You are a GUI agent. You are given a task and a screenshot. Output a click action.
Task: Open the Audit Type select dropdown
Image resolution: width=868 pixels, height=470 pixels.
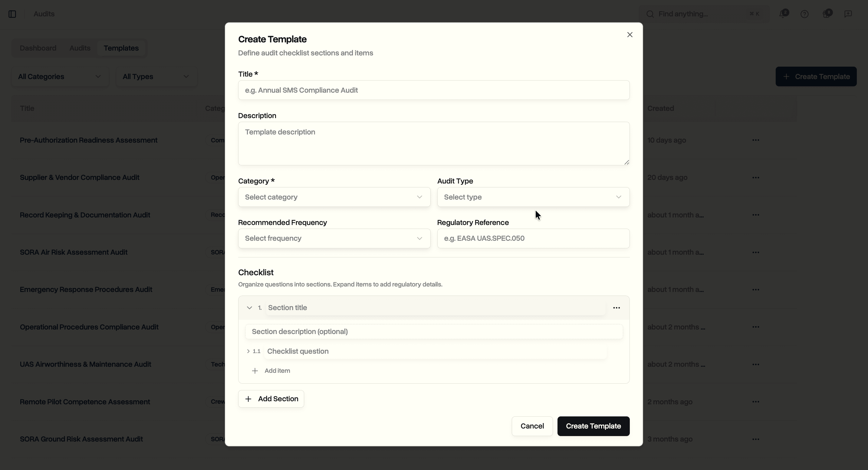point(533,197)
